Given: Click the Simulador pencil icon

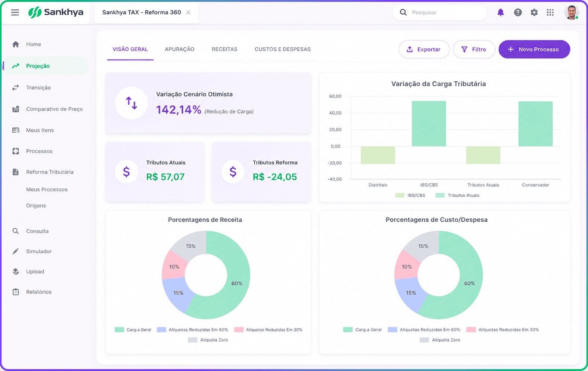Looking at the screenshot, I should (16, 251).
